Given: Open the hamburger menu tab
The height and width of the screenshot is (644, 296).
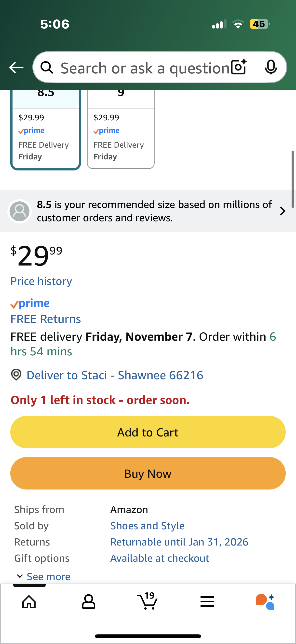Looking at the screenshot, I should point(207,602).
